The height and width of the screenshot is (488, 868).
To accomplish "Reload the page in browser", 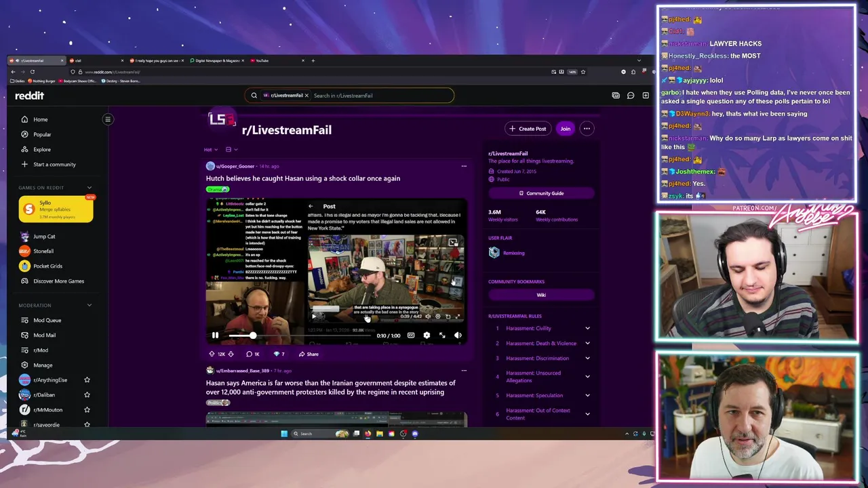I will [x=33, y=72].
